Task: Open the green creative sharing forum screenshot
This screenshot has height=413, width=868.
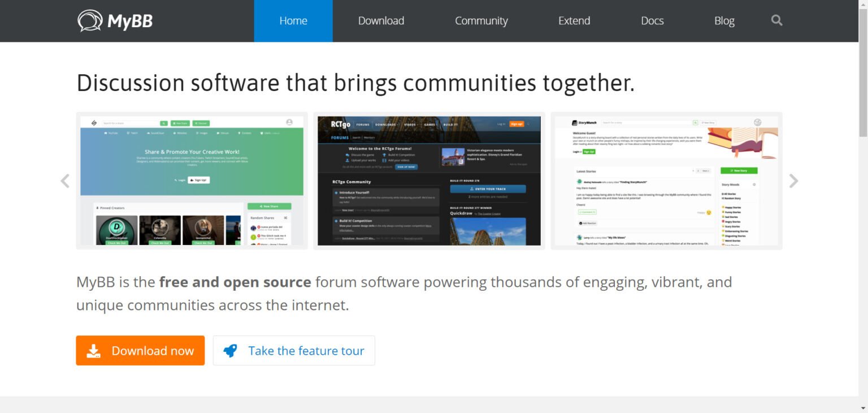Action: coord(192,181)
